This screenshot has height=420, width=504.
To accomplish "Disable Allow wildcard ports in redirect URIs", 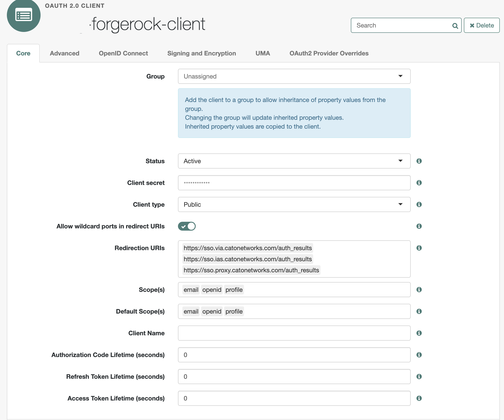I will [x=187, y=226].
